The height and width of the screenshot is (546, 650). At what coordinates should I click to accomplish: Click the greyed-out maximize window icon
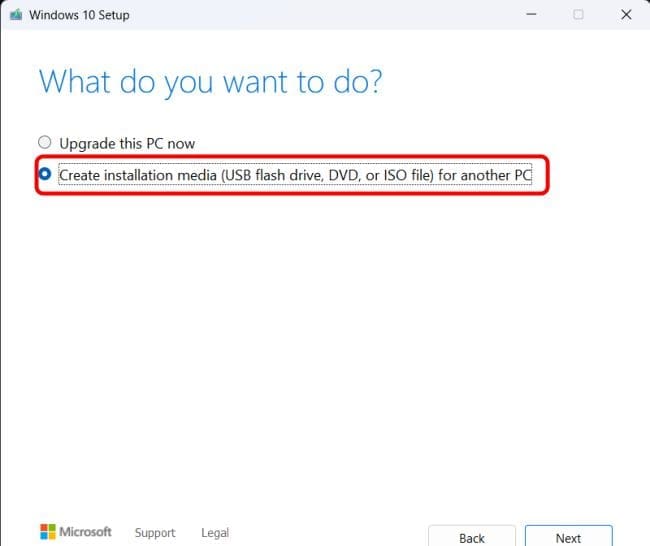[578, 15]
